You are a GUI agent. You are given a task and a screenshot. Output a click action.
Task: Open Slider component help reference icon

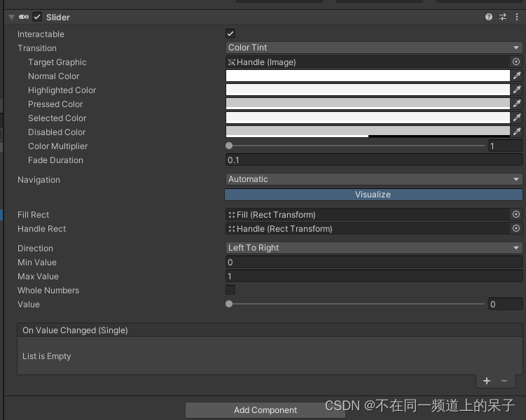tap(489, 17)
